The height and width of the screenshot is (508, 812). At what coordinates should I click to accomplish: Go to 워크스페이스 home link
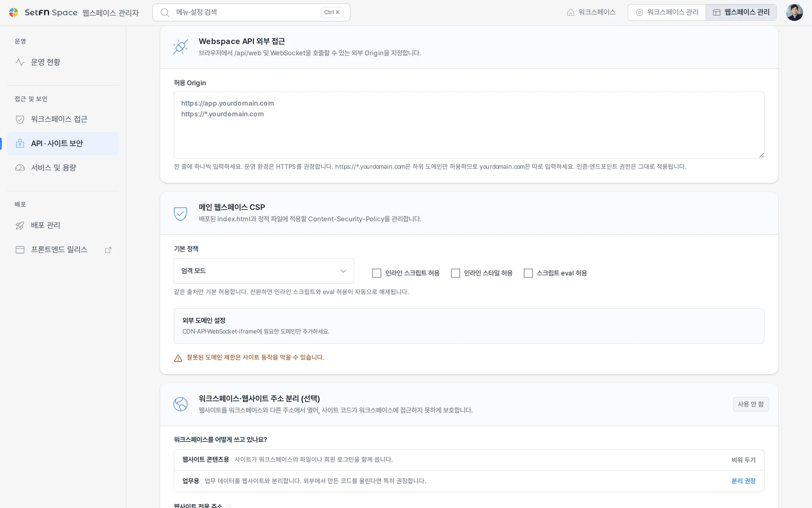coord(591,12)
